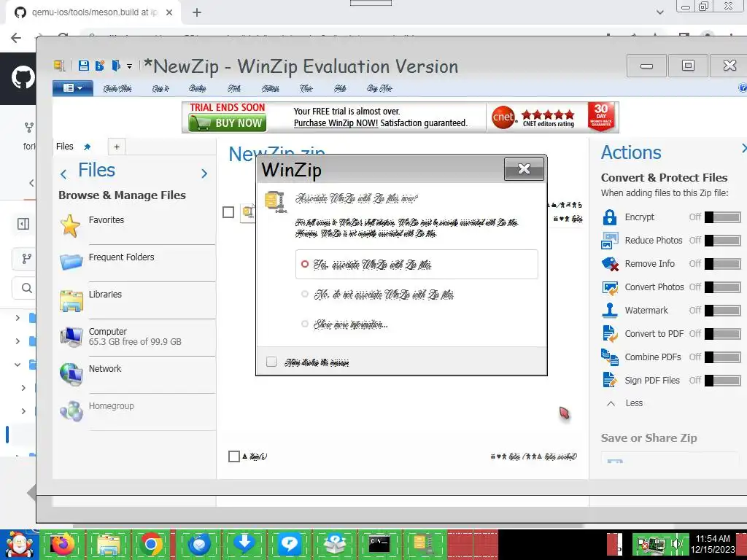Click the Remove Info icon
747x560 pixels.
[611, 264]
